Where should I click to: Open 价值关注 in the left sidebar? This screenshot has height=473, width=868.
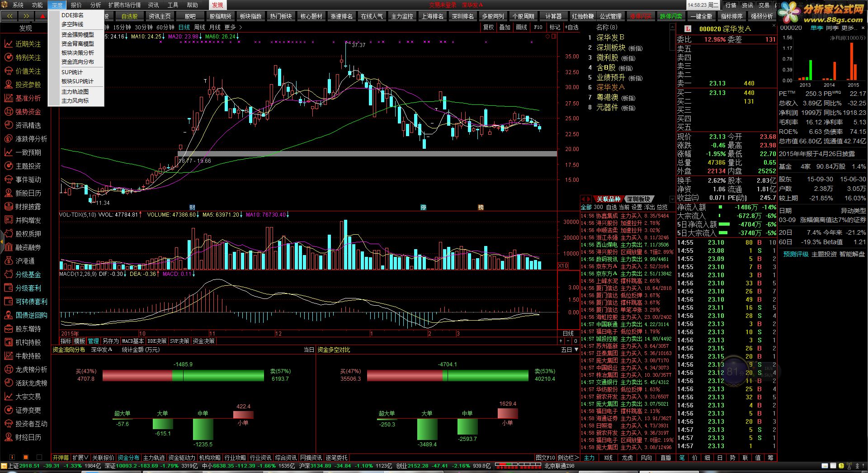[28, 71]
